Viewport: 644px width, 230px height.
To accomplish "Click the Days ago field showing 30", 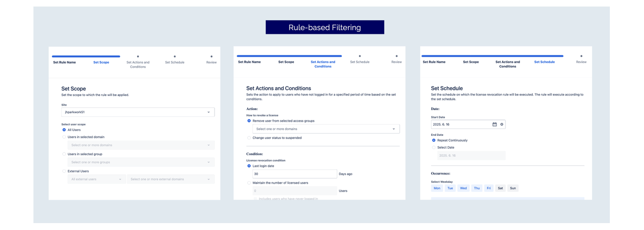I will 294,174.
